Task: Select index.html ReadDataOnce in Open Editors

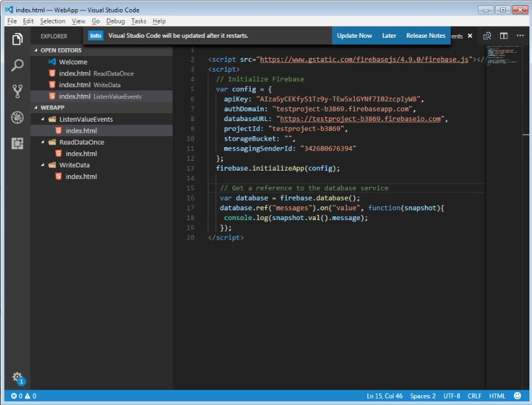Action: (102, 74)
